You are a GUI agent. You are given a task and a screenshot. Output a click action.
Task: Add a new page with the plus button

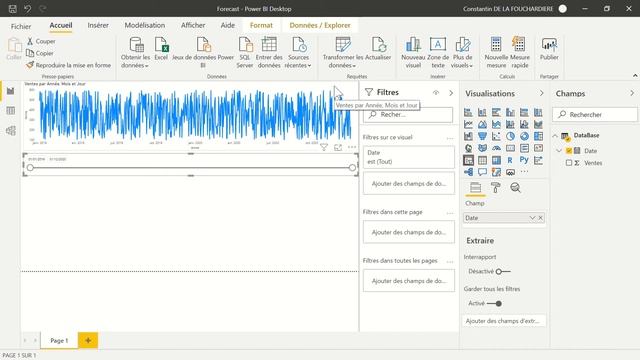click(88, 340)
